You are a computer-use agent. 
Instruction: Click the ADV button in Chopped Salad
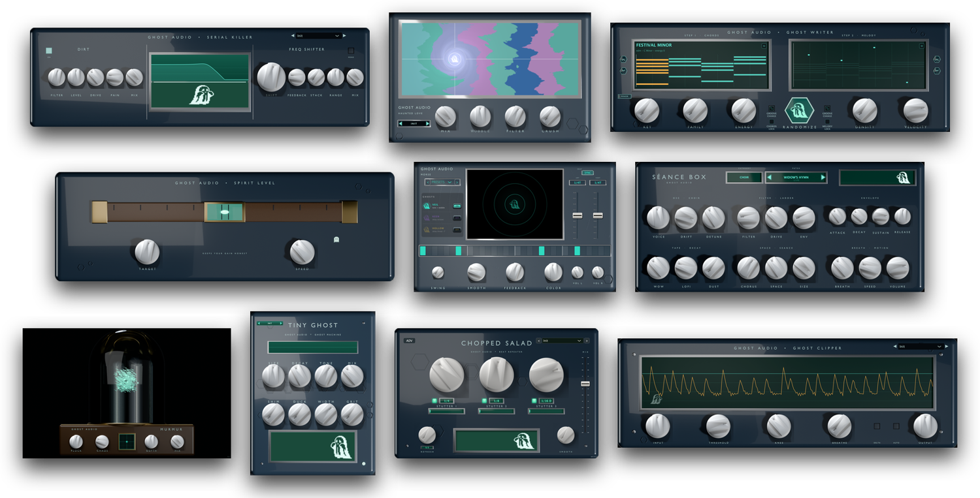coord(410,341)
